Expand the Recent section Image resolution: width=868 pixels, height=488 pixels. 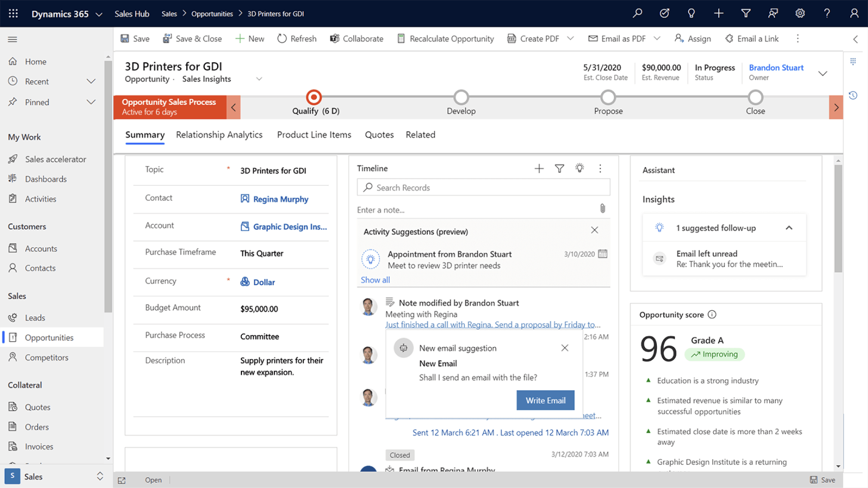click(x=91, y=81)
